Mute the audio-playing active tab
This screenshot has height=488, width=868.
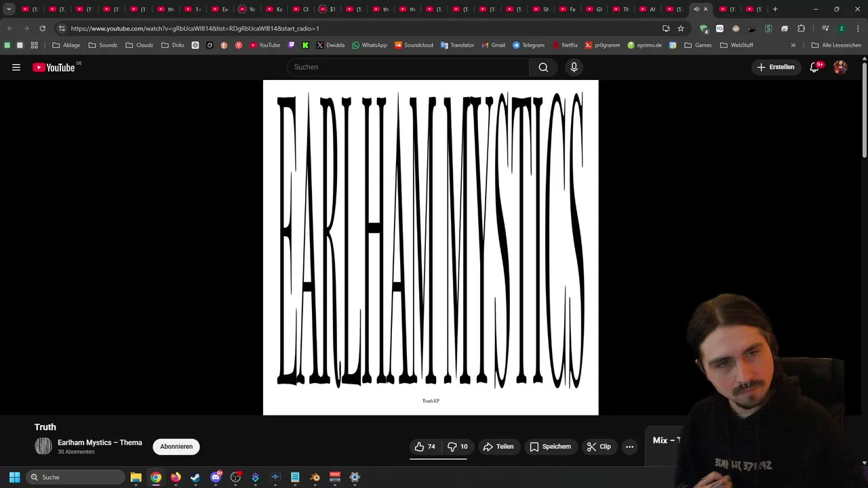click(696, 9)
